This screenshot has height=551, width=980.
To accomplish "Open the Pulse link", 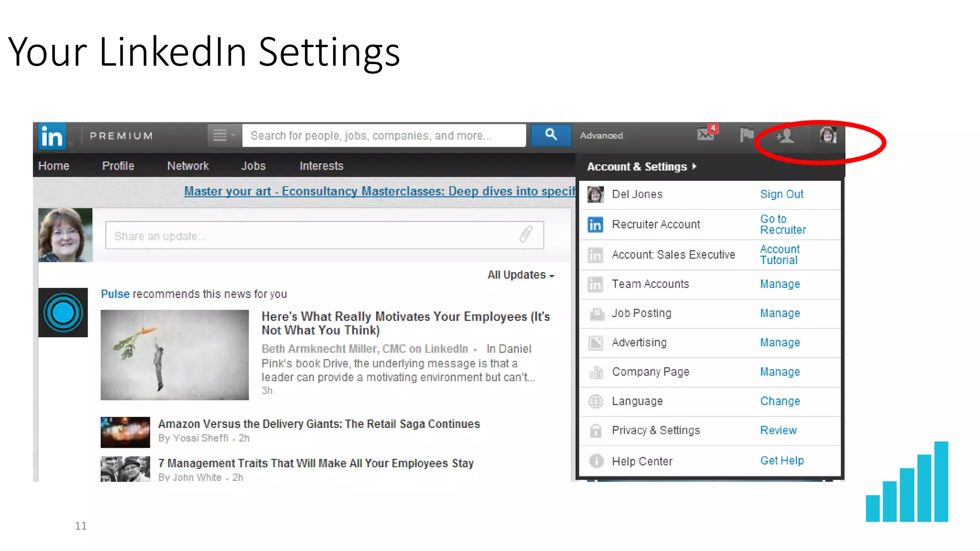I will (x=115, y=294).
